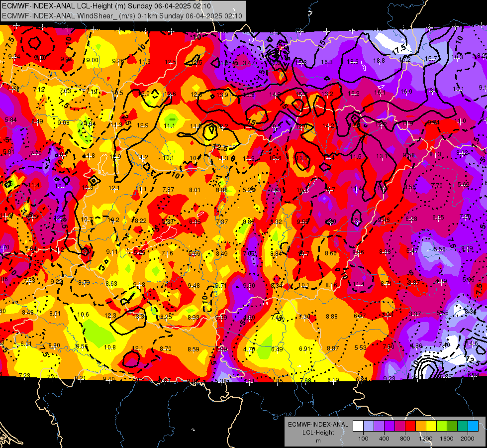Click the grid value 8.22
The height and width of the screenshot is (448, 487).
[x=141, y=221]
